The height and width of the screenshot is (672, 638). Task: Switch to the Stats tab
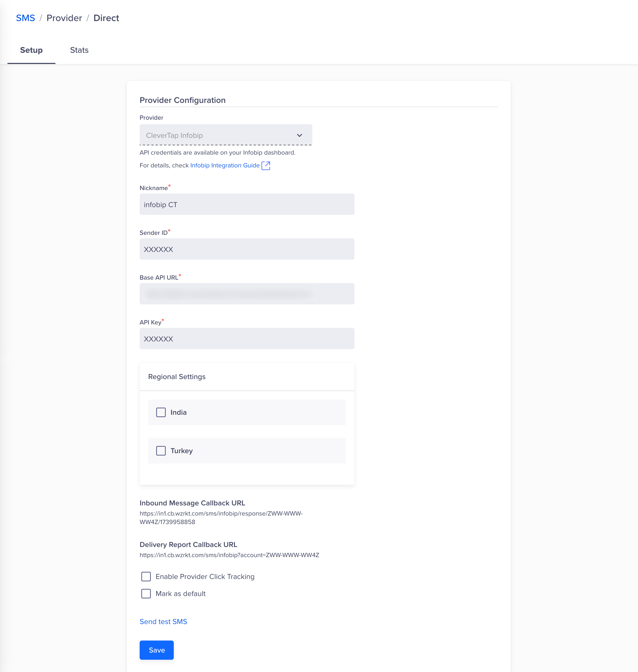tap(79, 50)
